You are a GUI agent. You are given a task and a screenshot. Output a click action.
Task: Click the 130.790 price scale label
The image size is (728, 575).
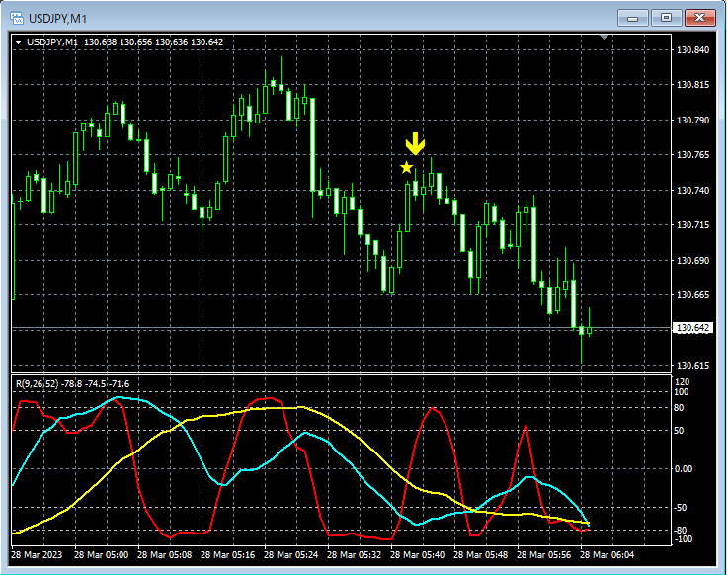tap(692, 120)
